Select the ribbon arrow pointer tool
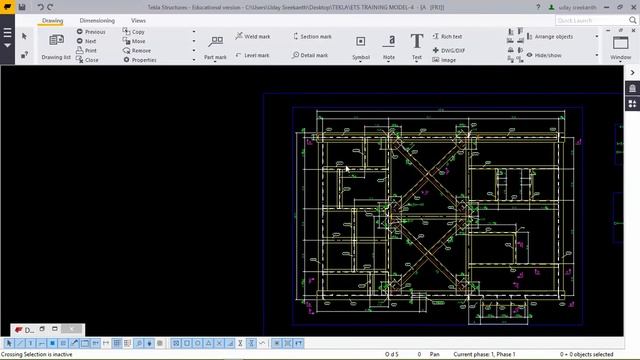 point(24,36)
